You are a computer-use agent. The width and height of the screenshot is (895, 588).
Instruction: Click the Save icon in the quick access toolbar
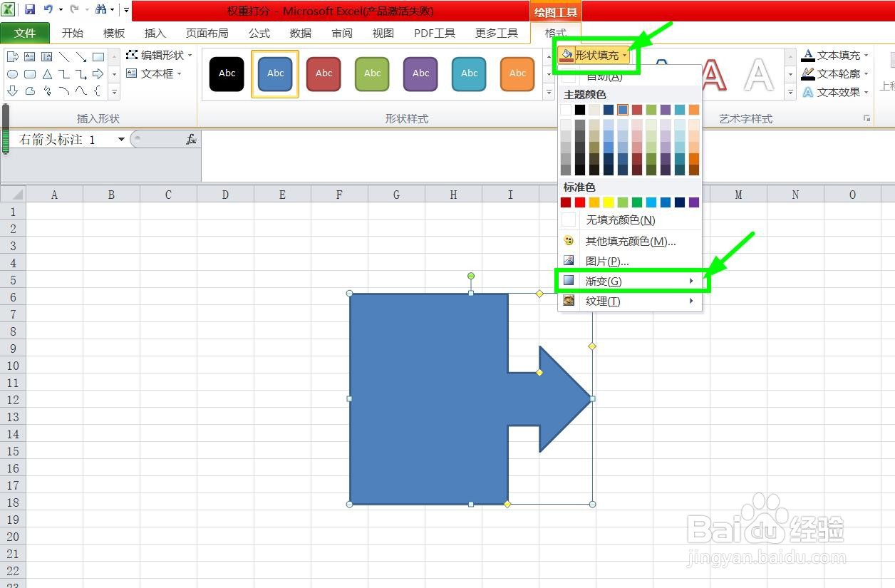[30, 10]
